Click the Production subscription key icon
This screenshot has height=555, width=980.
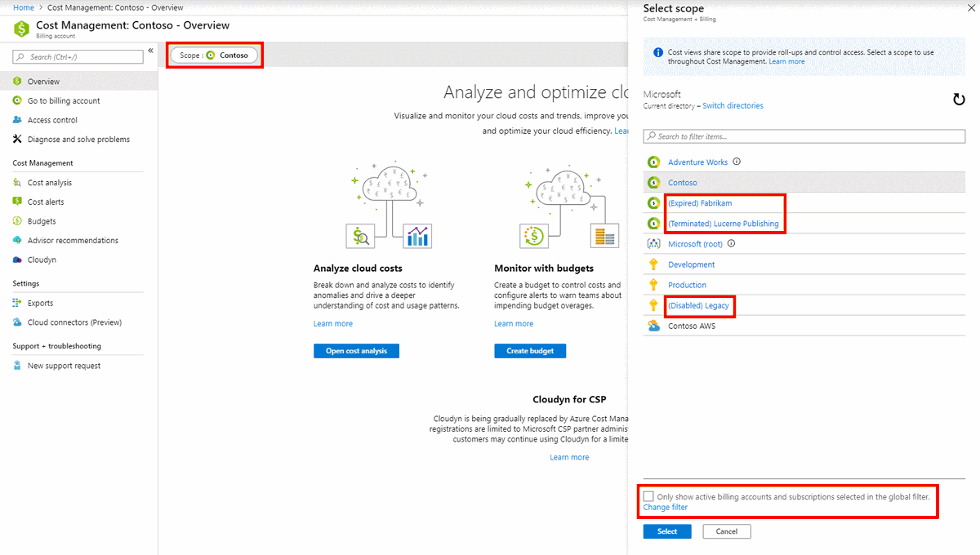[x=653, y=285]
